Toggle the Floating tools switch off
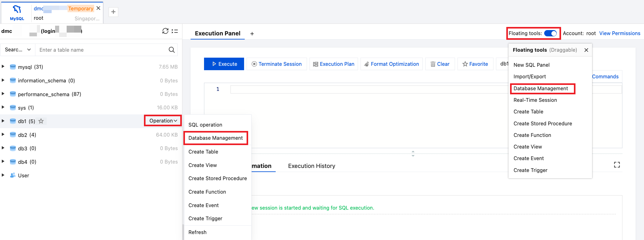Image resolution: width=644 pixels, height=240 pixels. click(x=550, y=33)
